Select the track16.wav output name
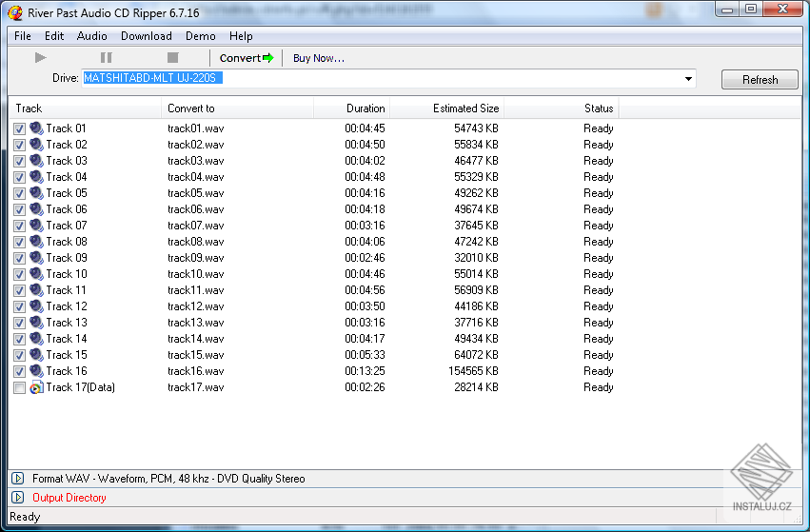The height and width of the screenshot is (532, 810). pos(196,371)
